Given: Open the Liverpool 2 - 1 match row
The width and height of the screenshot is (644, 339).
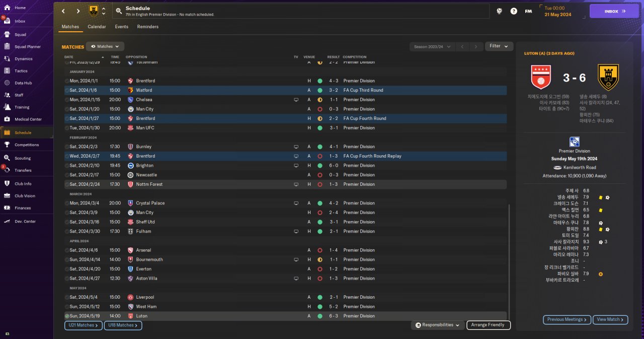Looking at the screenshot, I should tap(285, 297).
